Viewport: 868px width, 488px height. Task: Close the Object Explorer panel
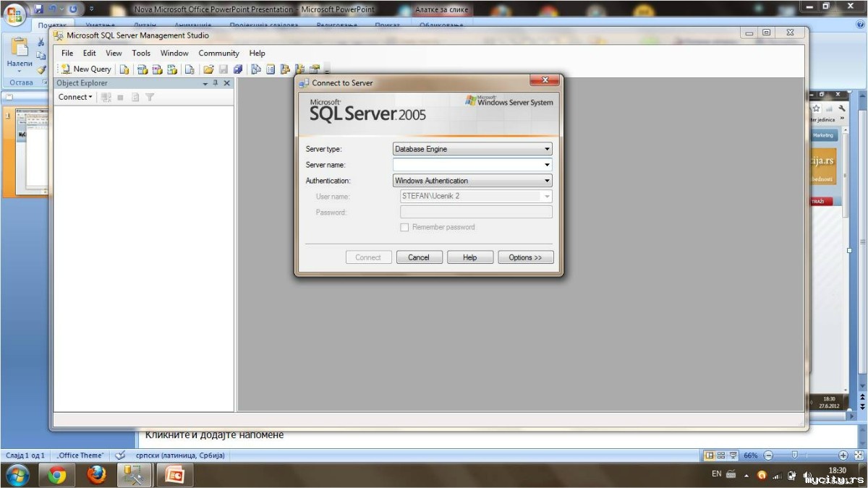click(x=226, y=83)
